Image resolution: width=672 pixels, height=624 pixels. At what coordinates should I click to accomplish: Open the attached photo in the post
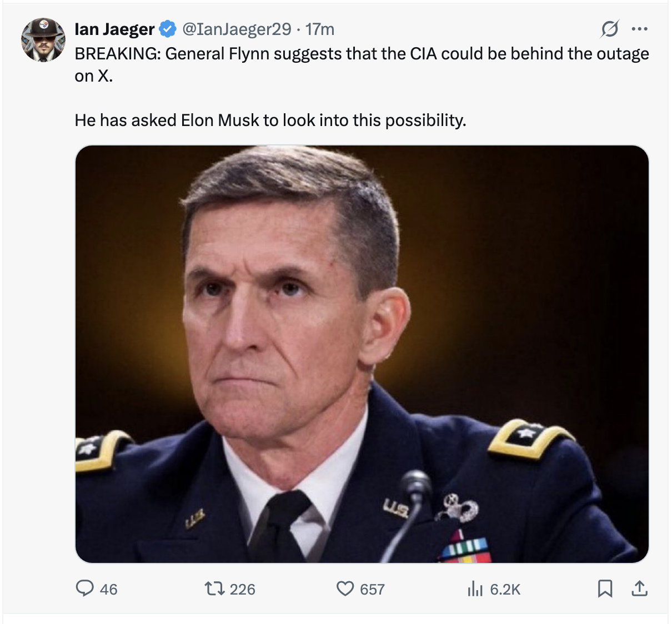tap(362, 354)
